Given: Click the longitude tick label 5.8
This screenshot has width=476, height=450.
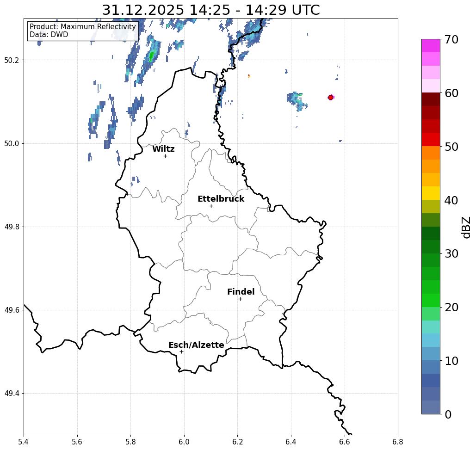Looking at the screenshot, I should [130, 442].
